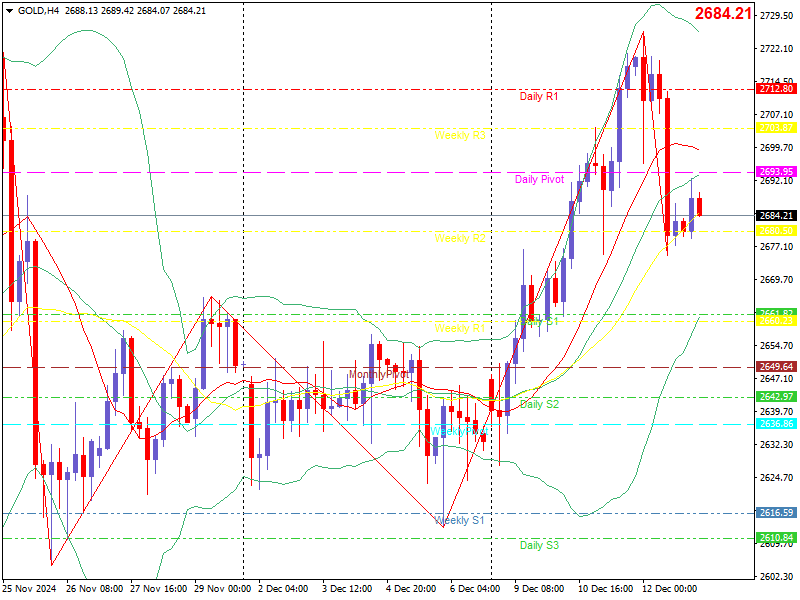This screenshot has height=600, width=800.
Task: Click the magenta Daily Pivot label
Action: tap(539, 180)
